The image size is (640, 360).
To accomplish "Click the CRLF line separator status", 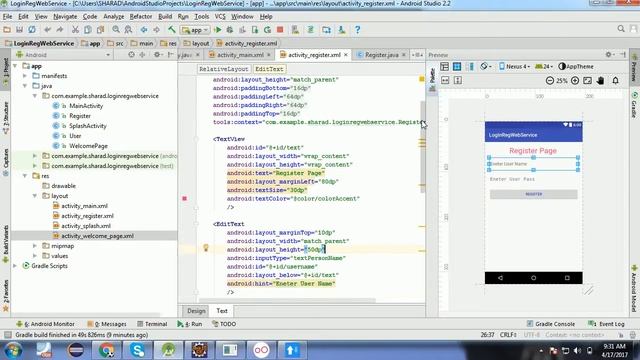I will click(508, 335).
